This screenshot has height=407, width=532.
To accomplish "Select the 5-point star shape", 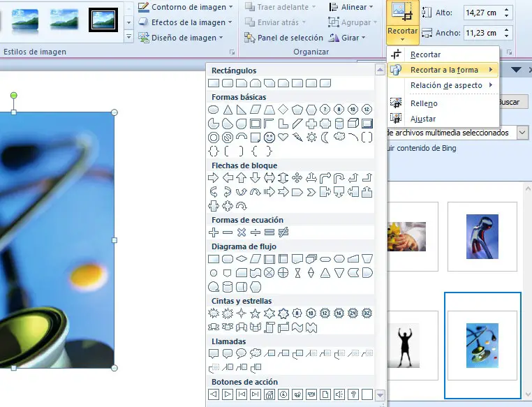I will [x=255, y=313].
